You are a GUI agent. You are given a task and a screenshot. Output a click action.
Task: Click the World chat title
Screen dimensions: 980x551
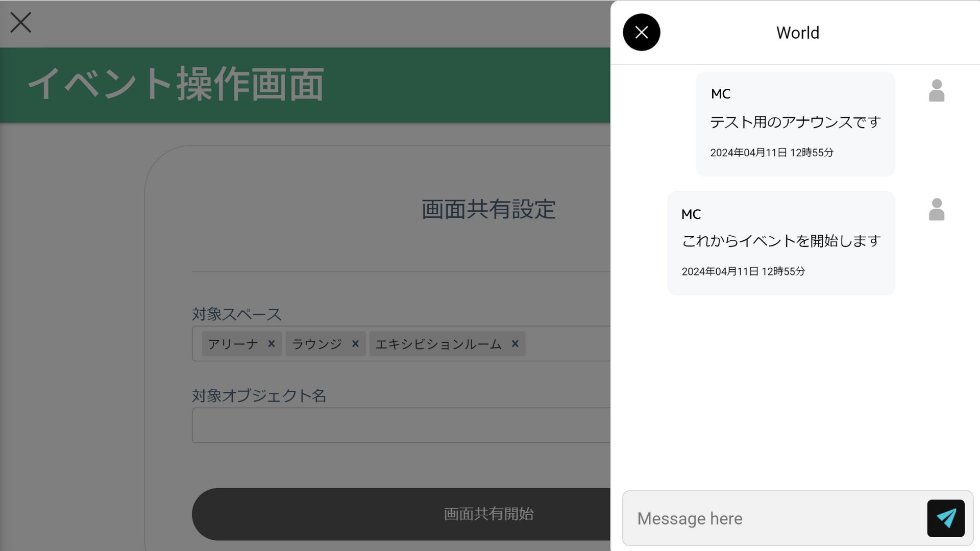(x=797, y=33)
